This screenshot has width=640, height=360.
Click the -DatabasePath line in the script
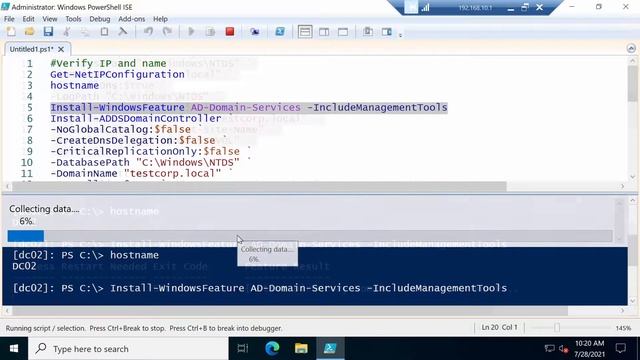pos(145,162)
